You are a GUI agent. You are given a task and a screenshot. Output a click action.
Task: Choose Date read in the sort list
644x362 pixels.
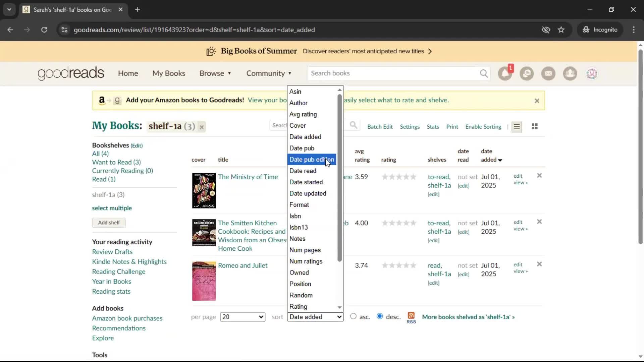coord(312,171)
